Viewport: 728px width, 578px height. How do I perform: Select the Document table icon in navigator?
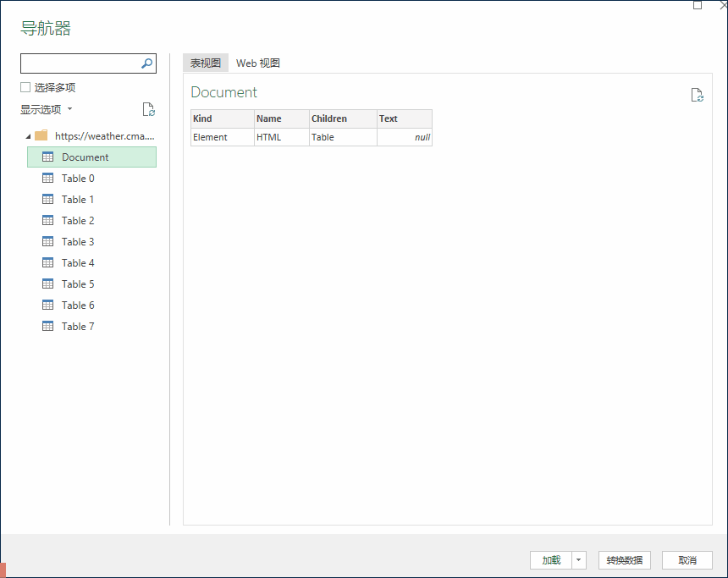pyautogui.click(x=47, y=157)
